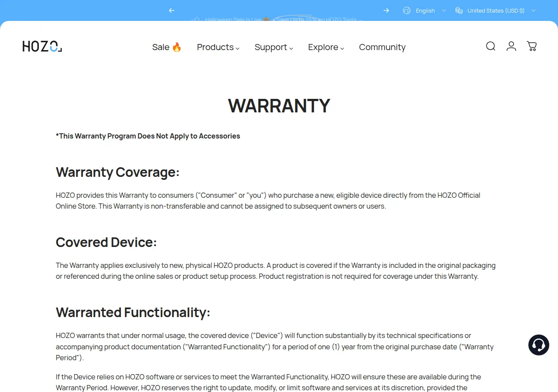
Task: Expand the Explore menu
Action: tap(326, 47)
